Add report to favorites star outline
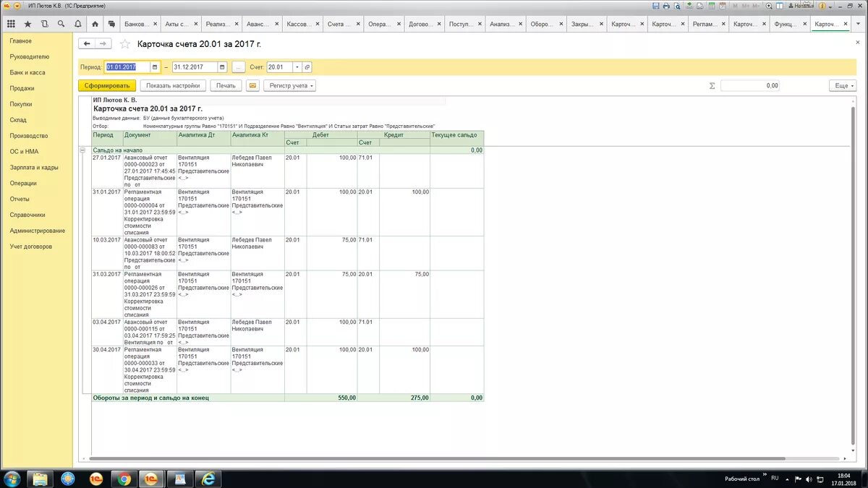This screenshot has height=488, width=868. tap(124, 43)
